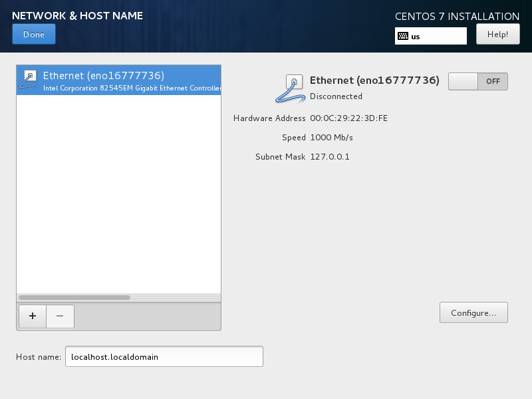Click the Host name input field
532x399 pixels.
(164, 356)
